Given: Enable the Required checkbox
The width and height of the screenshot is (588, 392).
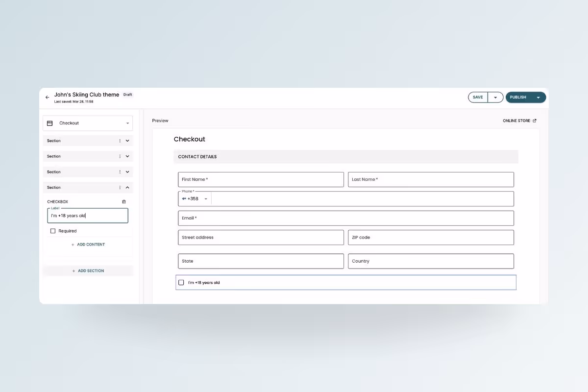Looking at the screenshot, I should click(x=52, y=231).
